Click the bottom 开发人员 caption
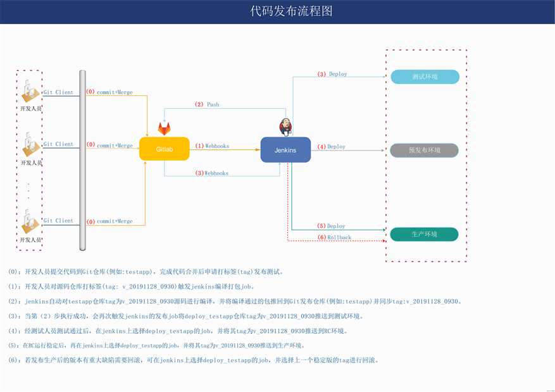Viewport: 555px width, 392px height. pos(30,240)
